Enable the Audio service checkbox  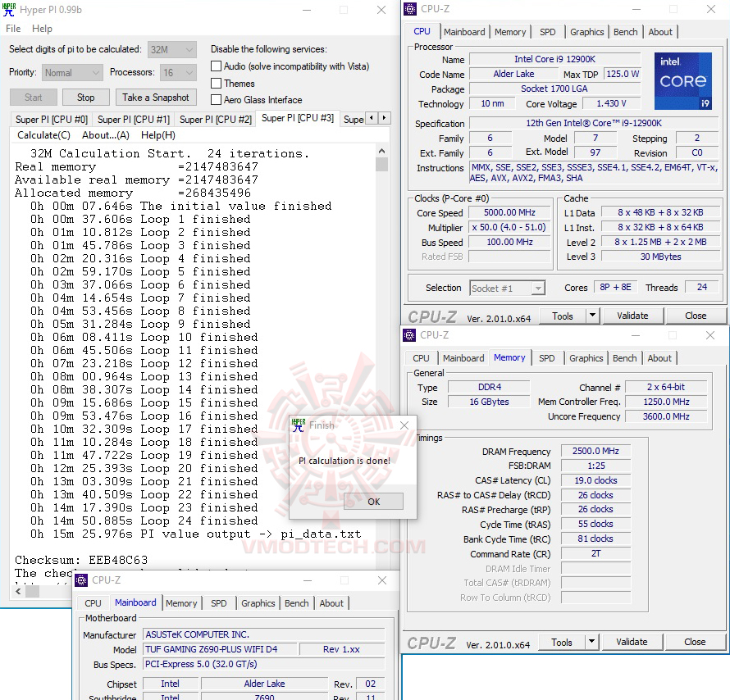pyautogui.click(x=216, y=66)
